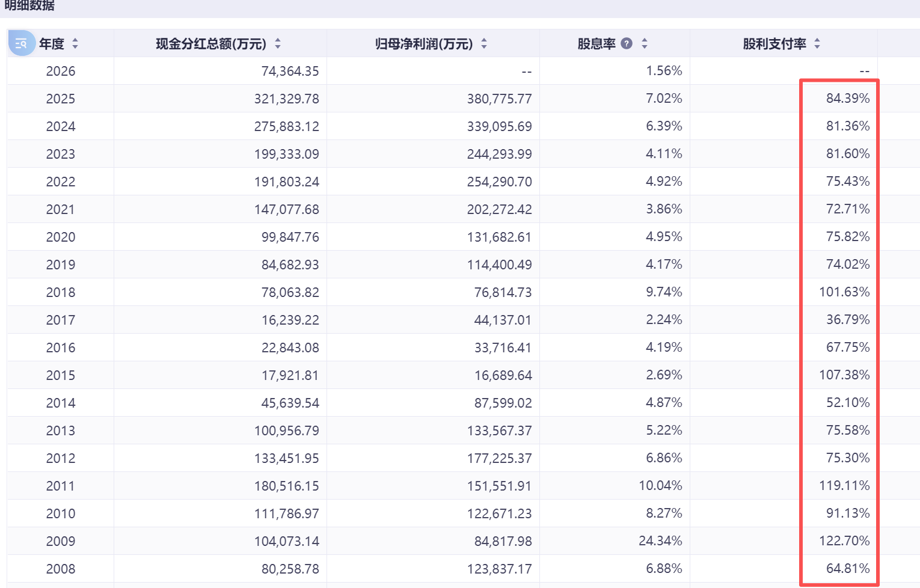The width and height of the screenshot is (920, 588).
Task: Sort by 现金分红总额 sort arrows
Action: coord(278,43)
